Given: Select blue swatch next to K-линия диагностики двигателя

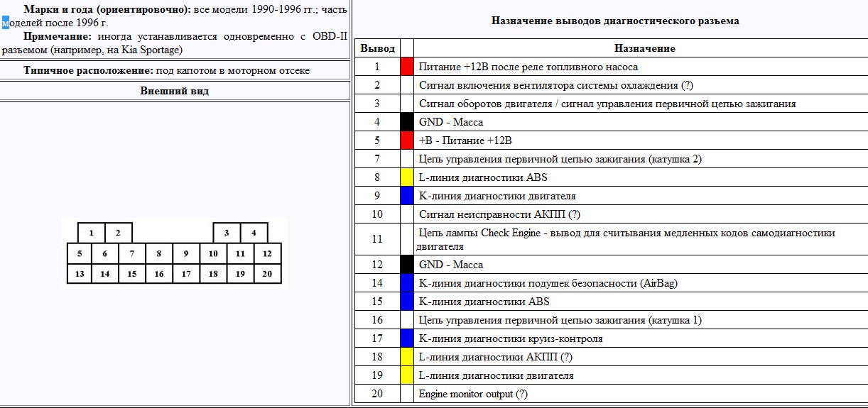Looking at the screenshot, I should coord(407,196).
